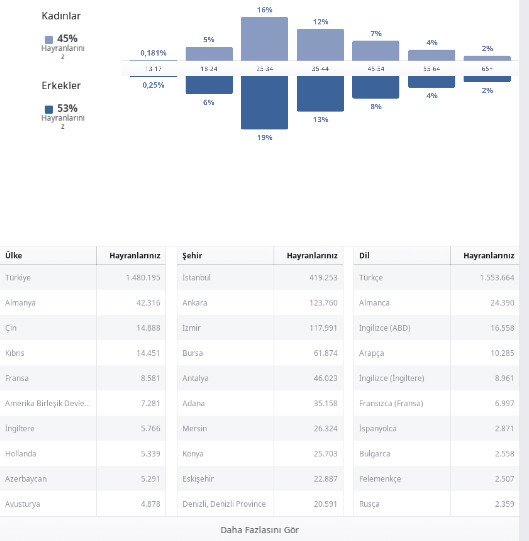The width and height of the screenshot is (529, 541).
Task: Select the Türkçe row in language table
Action: coord(437,277)
